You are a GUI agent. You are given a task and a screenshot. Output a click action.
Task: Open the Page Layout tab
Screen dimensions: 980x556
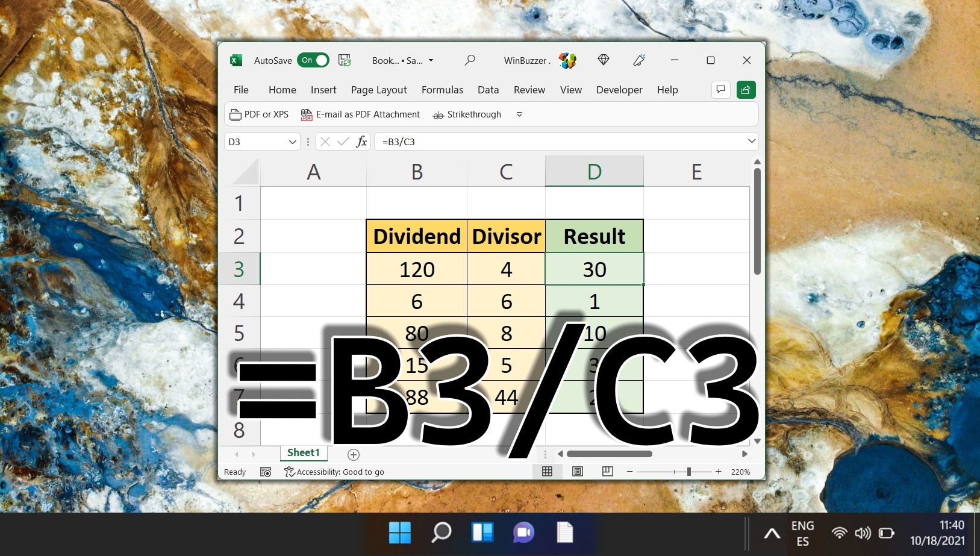[379, 90]
